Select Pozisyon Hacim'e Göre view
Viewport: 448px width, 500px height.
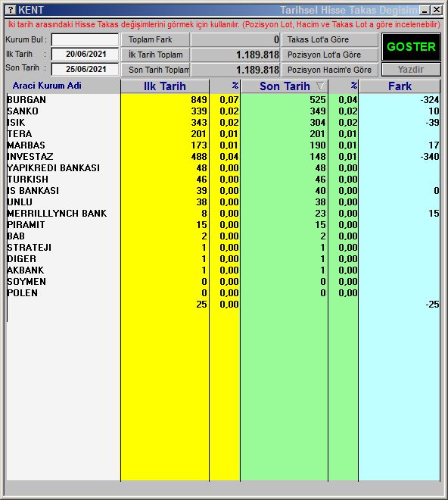point(329,70)
